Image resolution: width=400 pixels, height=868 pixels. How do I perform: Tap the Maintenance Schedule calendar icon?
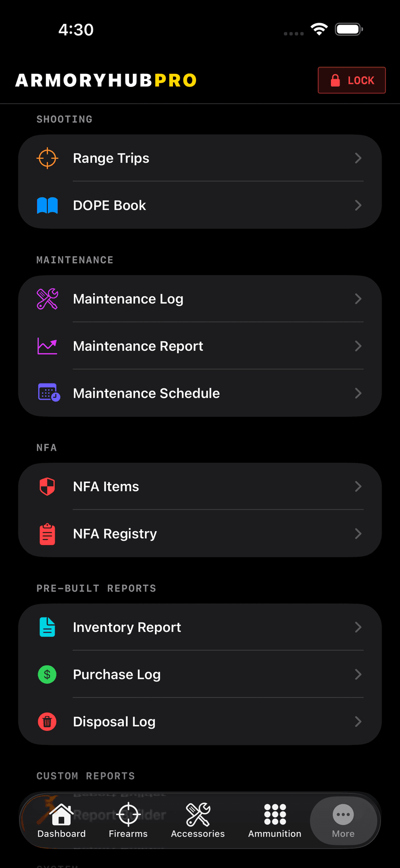click(x=48, y=393)
